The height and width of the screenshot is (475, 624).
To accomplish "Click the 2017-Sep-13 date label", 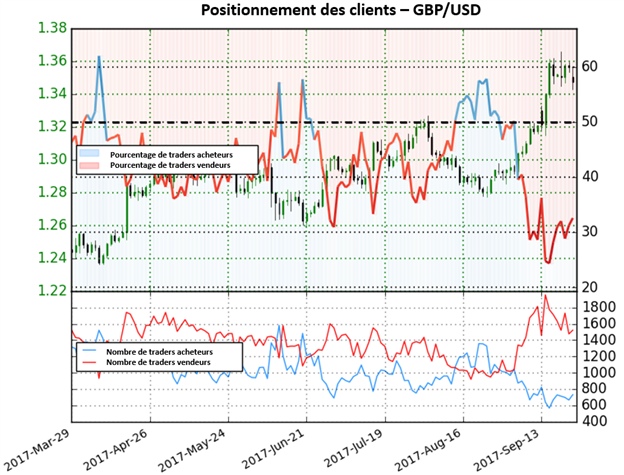I will [x=508, y=451].
